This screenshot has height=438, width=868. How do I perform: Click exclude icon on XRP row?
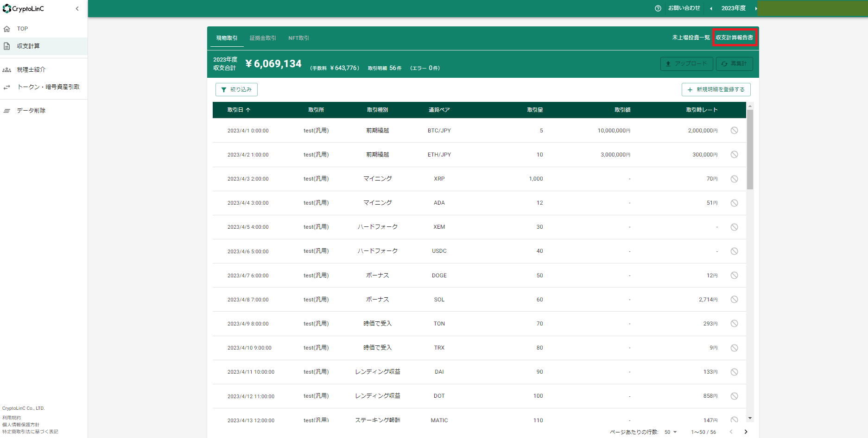coord(734,179)
